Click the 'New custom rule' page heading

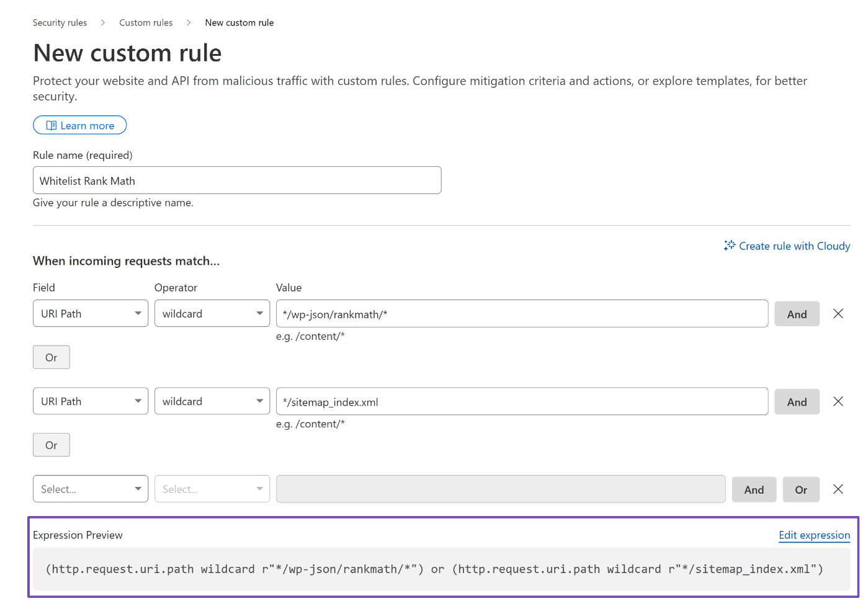(x=127, y=53)
